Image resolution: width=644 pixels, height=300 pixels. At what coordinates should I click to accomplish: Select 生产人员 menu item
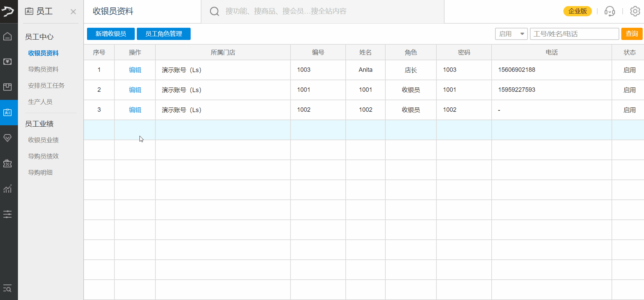pyautogui.click(x=40, y=102)
